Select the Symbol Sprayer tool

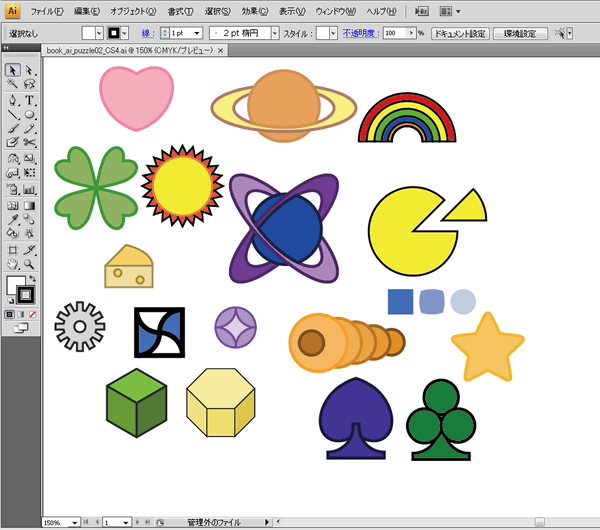13,189
